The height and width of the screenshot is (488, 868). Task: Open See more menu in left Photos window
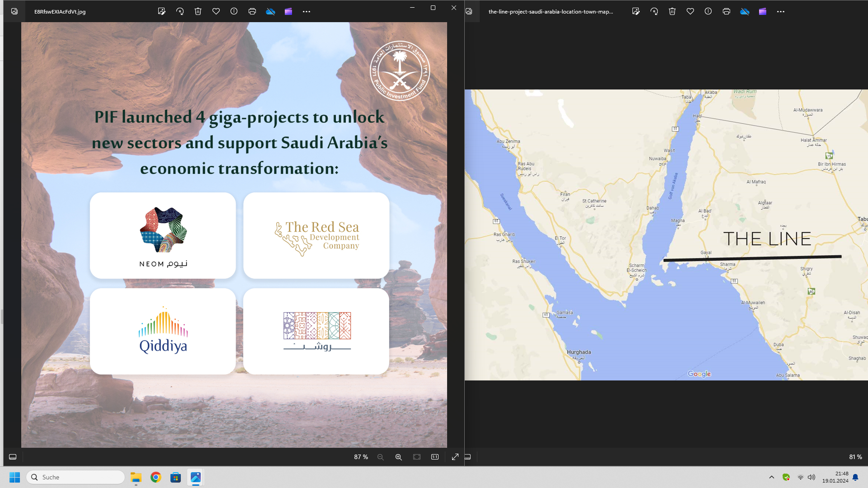tap(307, 11)
